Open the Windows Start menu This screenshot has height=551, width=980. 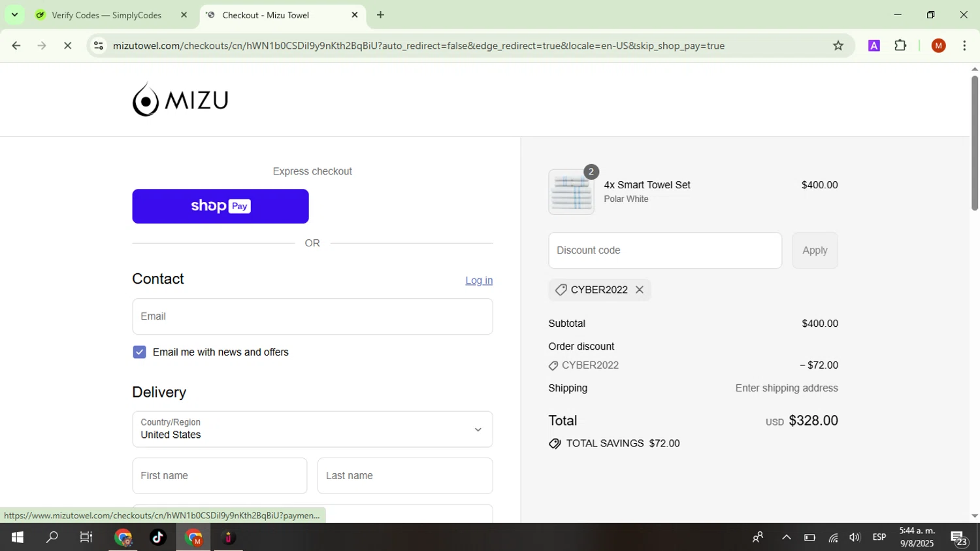pos(17,537)
